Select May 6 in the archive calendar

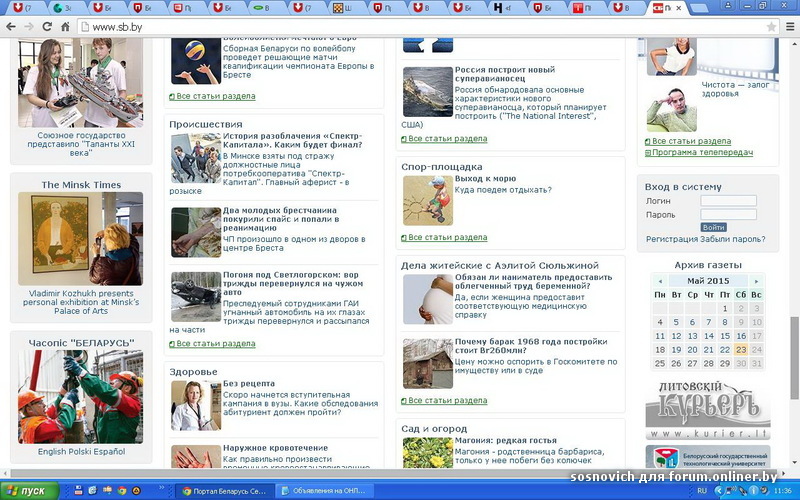point(692,322)
